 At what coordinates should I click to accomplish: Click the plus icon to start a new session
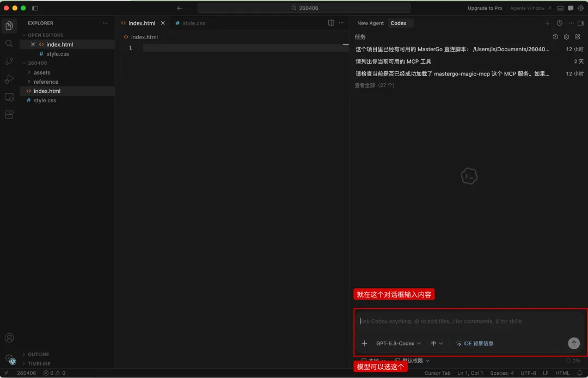click(x=548, y=23)
